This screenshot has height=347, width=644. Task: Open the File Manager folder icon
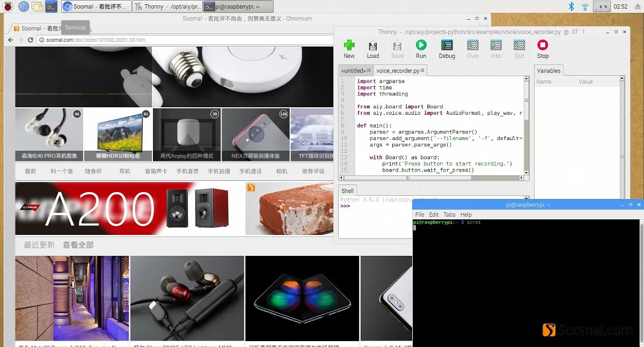point(38,6)
